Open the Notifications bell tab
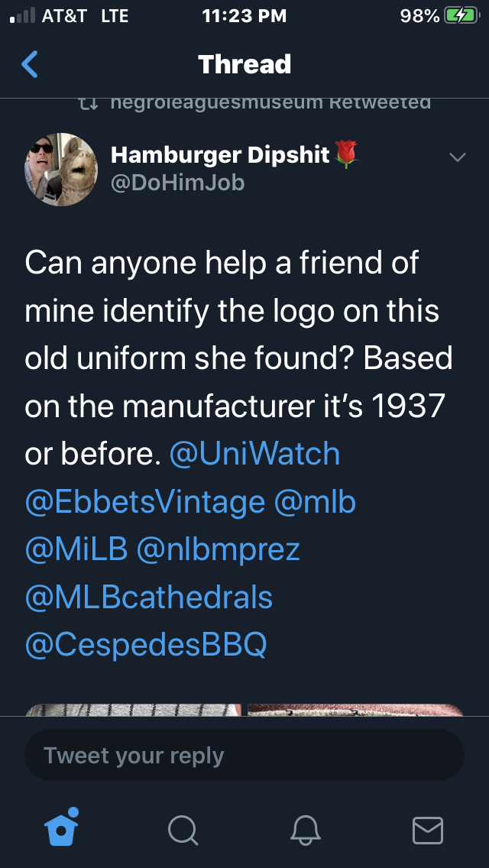This screenshot has width=489, height=868. click(x=305, y=830)
